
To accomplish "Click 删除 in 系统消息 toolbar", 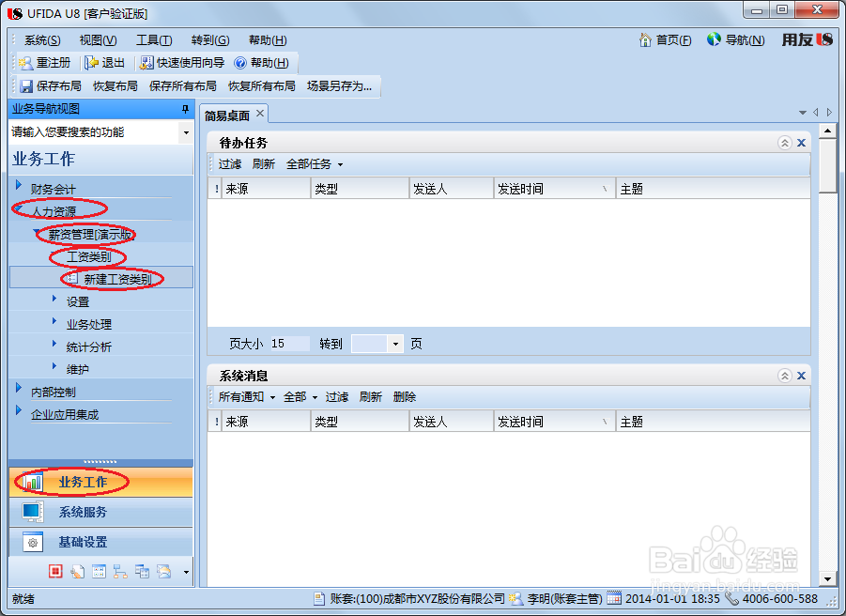I will [x=405, y=397].
